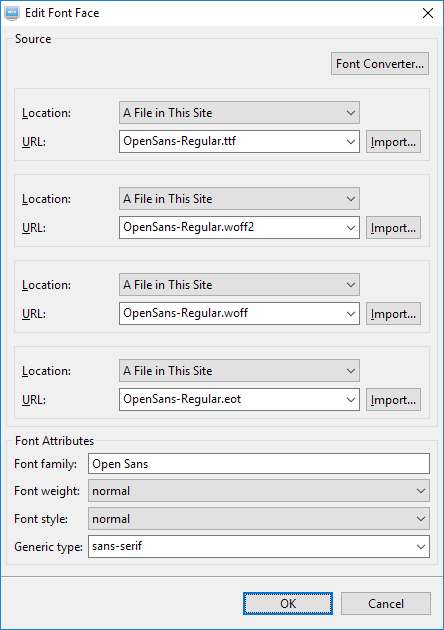Open the Font style dropdown
Image resolution: width=444 pixels, height=630 pixels.
[x=259, y=519]
